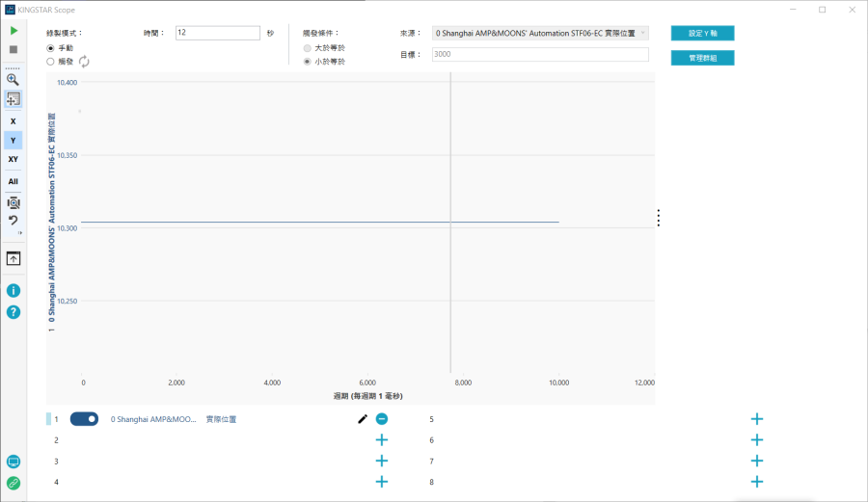
Task: Edit channel 1 with pencil icon
Action: (363, 419)
